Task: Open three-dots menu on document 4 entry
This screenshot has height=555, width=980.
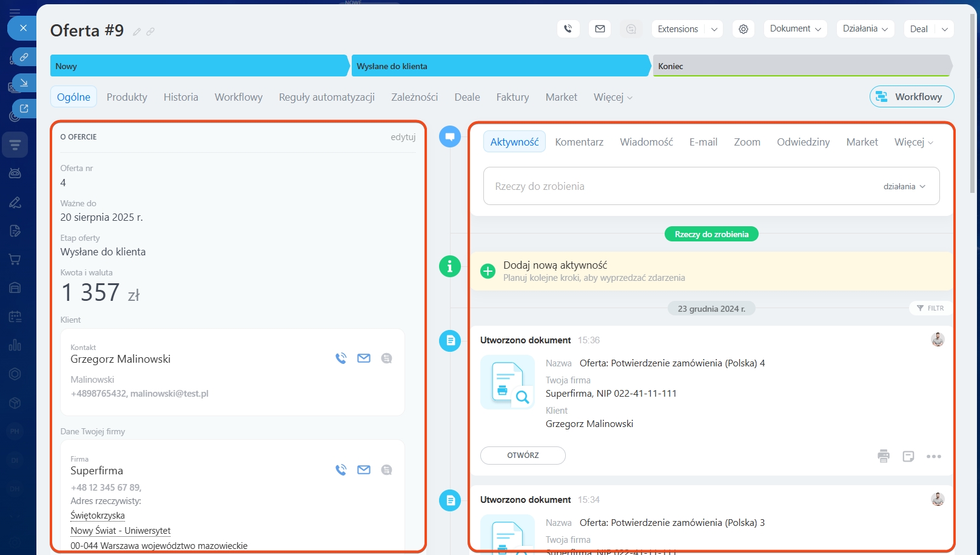Action: point(933,456)
